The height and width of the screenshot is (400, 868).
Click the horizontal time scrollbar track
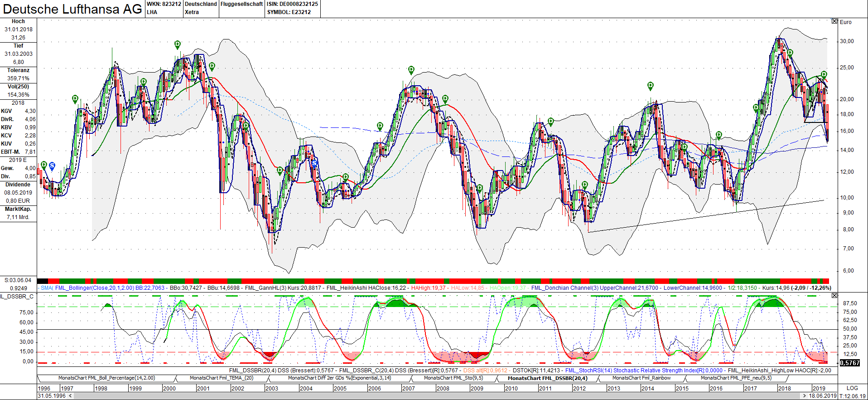pos(437,396)
